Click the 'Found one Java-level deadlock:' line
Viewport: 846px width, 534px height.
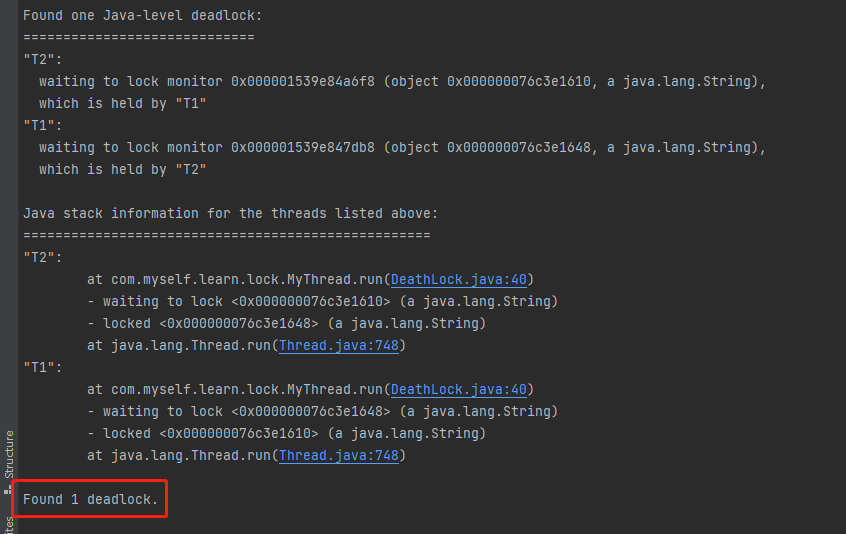coord(142,16)
